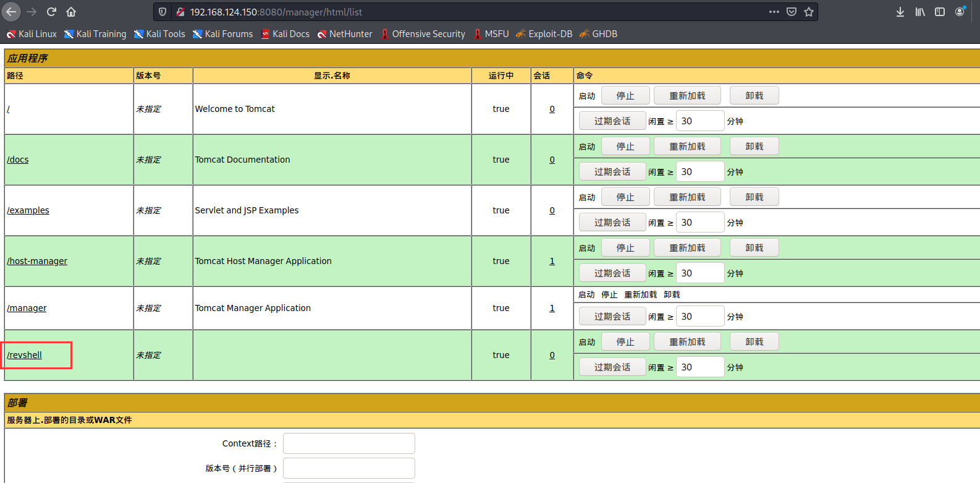Image resolution: width=980 pixels, height=483 pixels.
Task: Undeploy the /docs application
Action: pyautogui.click(x=754, y=147)
